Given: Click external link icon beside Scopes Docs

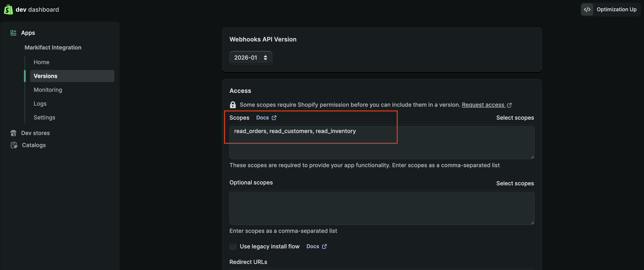Looking at the screenshot, I should point(274,118).
